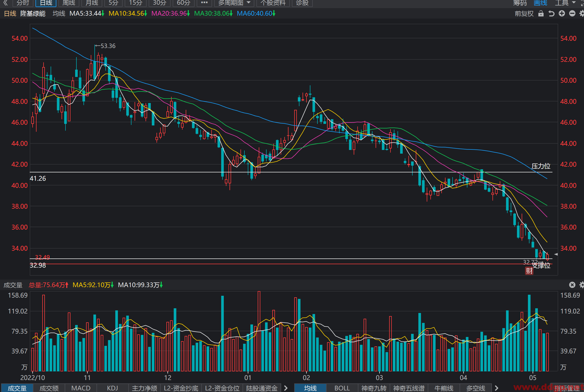The height and width of the screenshot is (392, 584).
Task: Toggle the 画线 drawing mode
Action: pyautogui.click(x=540, y=3)
